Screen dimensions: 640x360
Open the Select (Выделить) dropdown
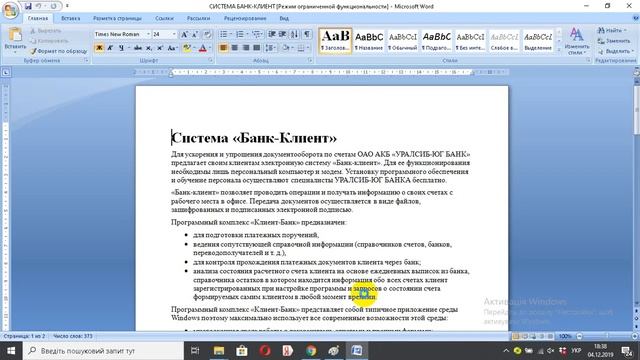[616, 51]
